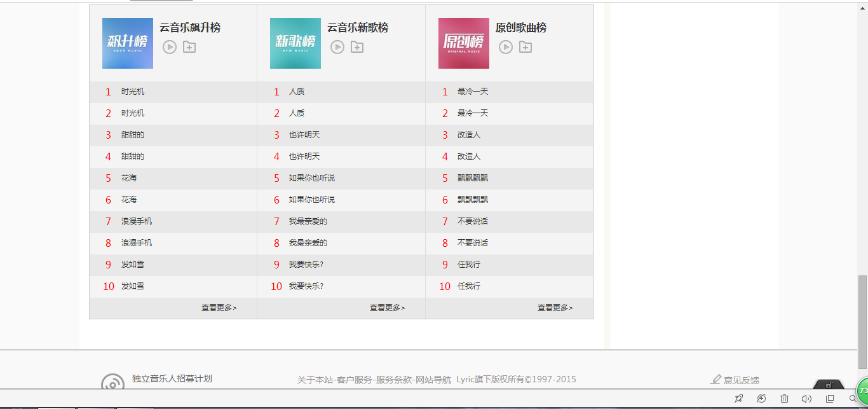This screenshot has height=409, width=868.
Task: Select rank 9 song 我要快乐?
Action: [x=306, y=265]
